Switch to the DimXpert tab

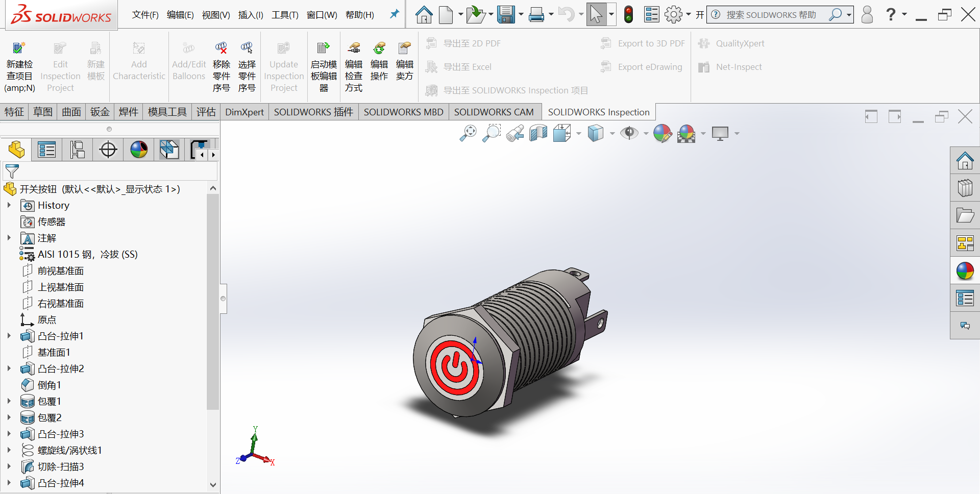[244, 112]
